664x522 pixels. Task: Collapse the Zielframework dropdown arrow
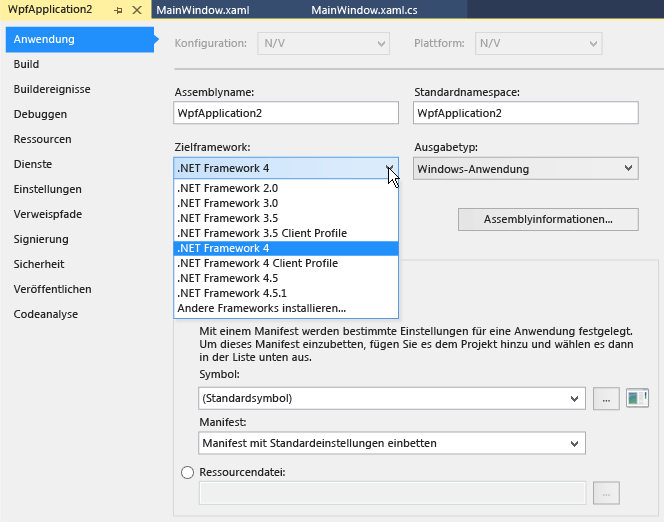pos(390,168)
